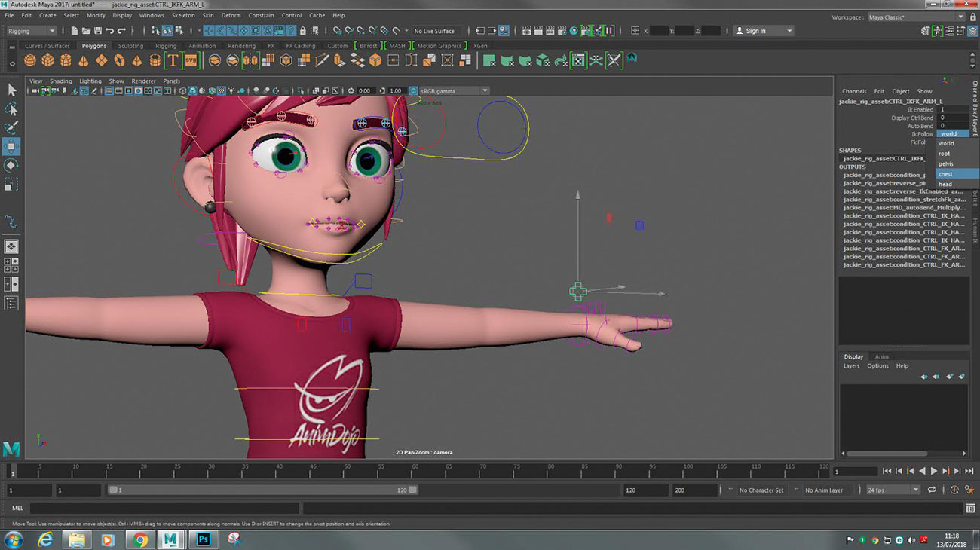Select the Scale tool in the toolbox
Viewport: 980px width, 550px height.
click(x=11, y=185)
